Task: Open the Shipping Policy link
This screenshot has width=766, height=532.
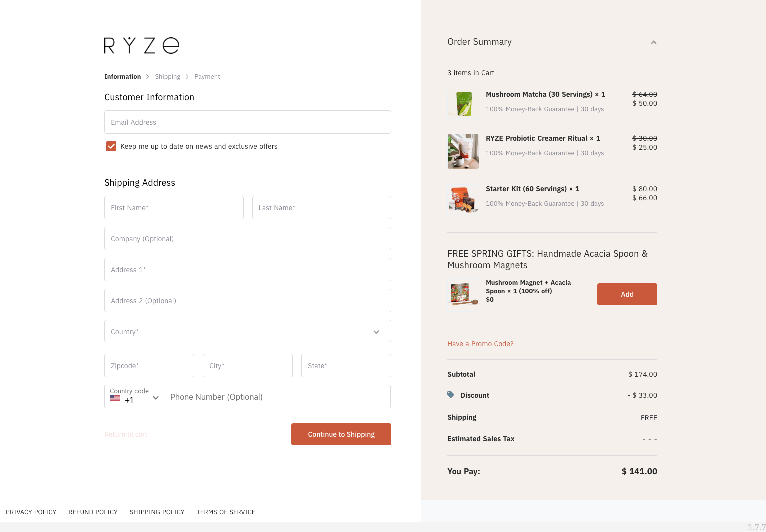Action: click(x=157, y=512)
